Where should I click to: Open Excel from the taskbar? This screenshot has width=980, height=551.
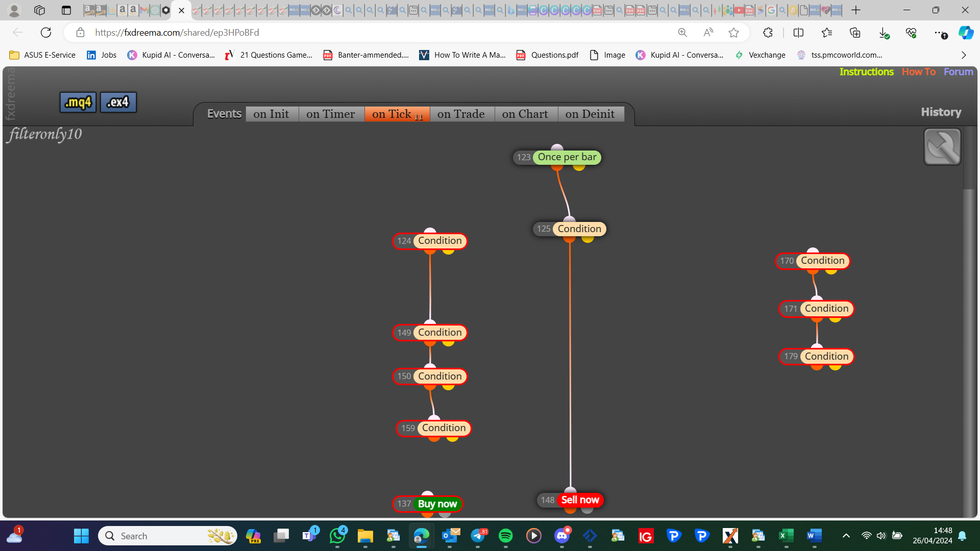[x=786, y=536]
